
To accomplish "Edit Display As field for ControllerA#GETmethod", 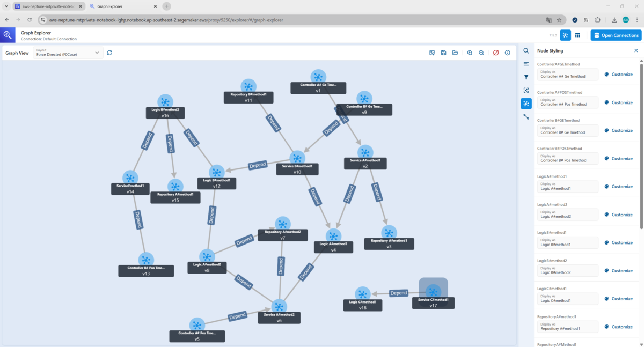I will tap(568, 75).
